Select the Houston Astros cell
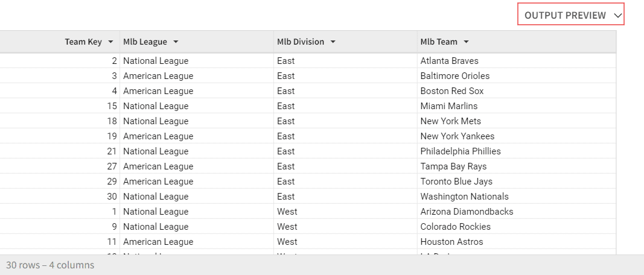The height and width of the screenshot is (275, 644). coord(451,242)
